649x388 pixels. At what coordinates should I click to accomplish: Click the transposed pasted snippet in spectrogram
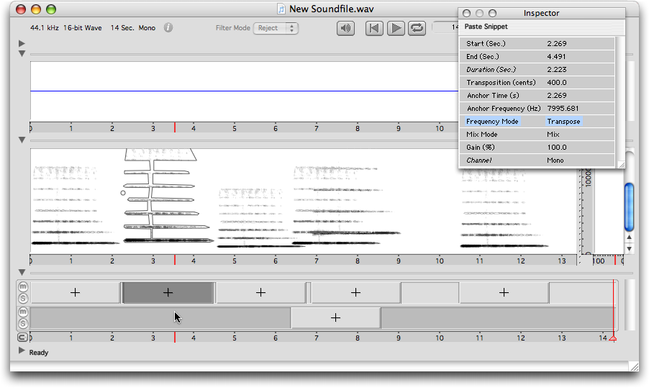click(x=167, y=196)
